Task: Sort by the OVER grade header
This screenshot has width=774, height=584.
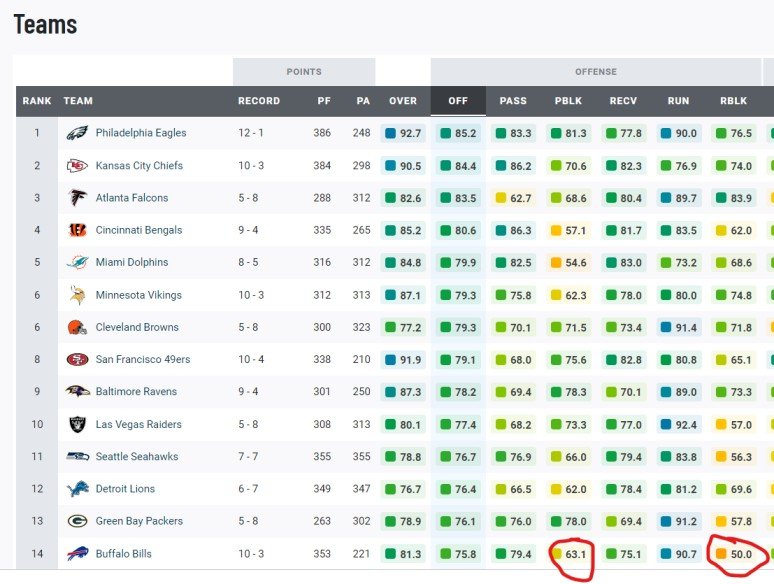Action: (403, 101)
